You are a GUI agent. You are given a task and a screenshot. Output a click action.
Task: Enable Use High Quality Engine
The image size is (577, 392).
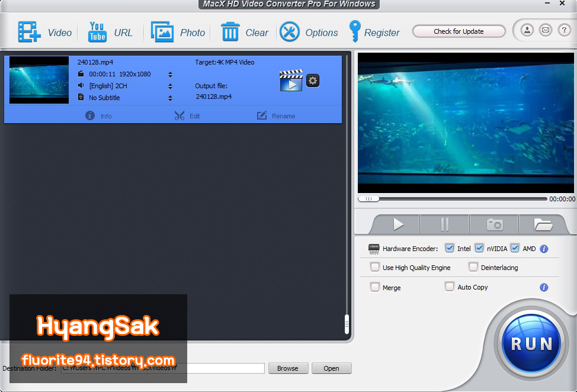[x=374, y=267]
